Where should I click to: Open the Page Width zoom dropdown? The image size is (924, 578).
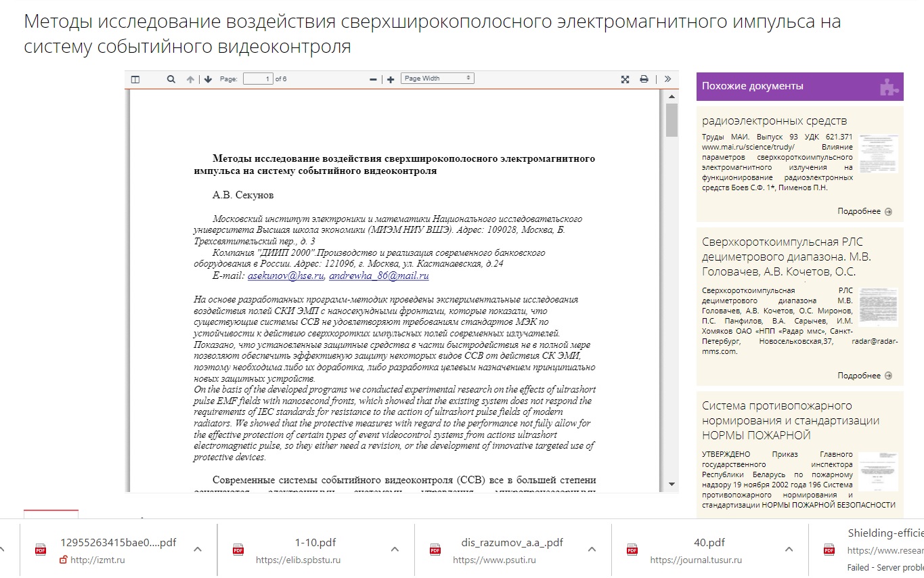(x=437, y=79)
